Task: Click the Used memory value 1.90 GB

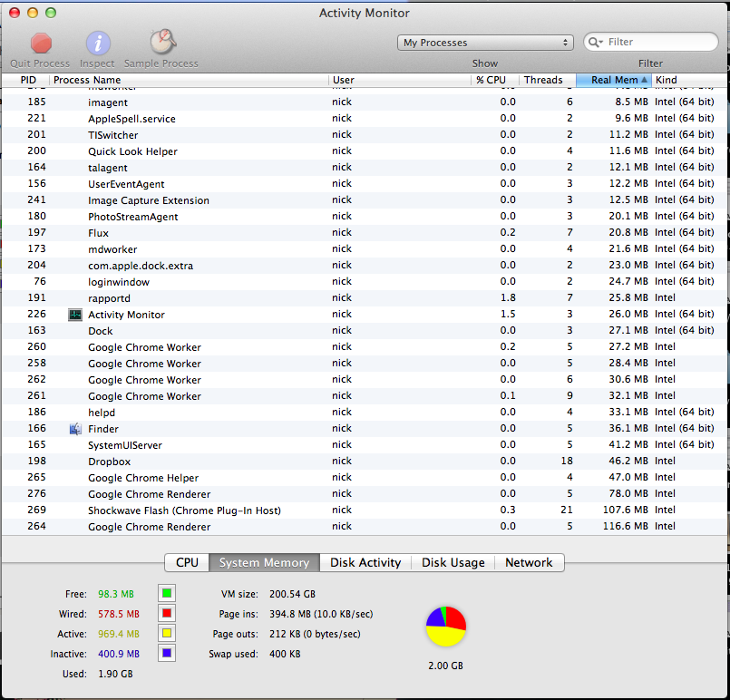Action: click(115, 674)
